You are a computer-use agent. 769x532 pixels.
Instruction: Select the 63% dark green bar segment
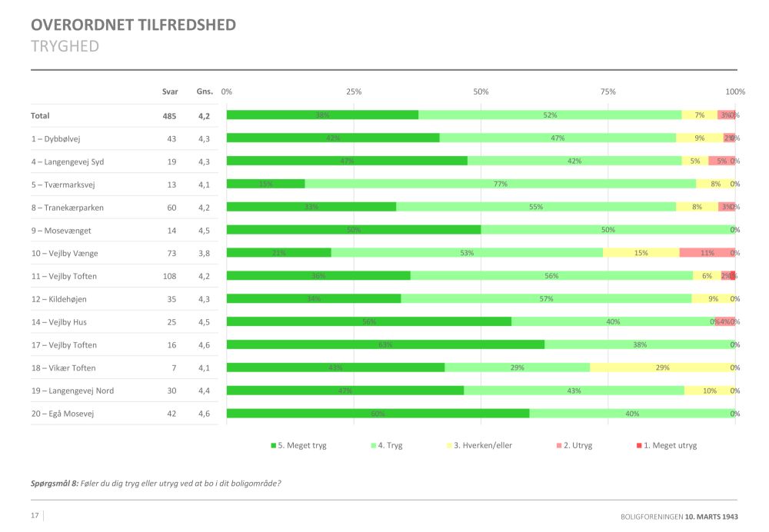pos(385,344)
